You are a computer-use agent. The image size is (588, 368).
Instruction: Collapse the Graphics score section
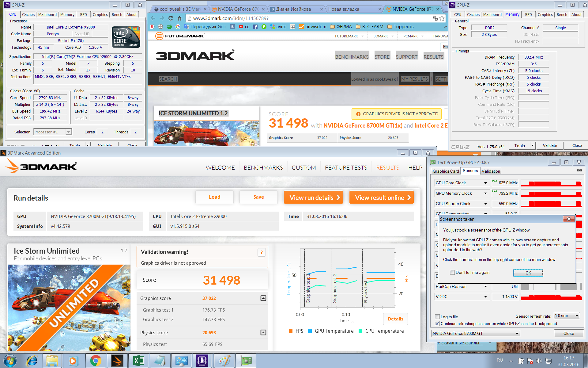point(263,298)
